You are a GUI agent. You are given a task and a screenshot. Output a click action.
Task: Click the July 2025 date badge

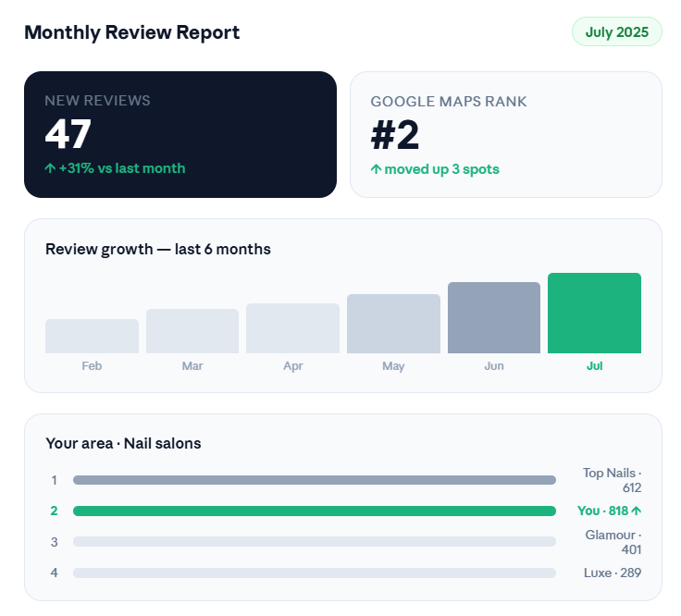[x=617, y=31]
